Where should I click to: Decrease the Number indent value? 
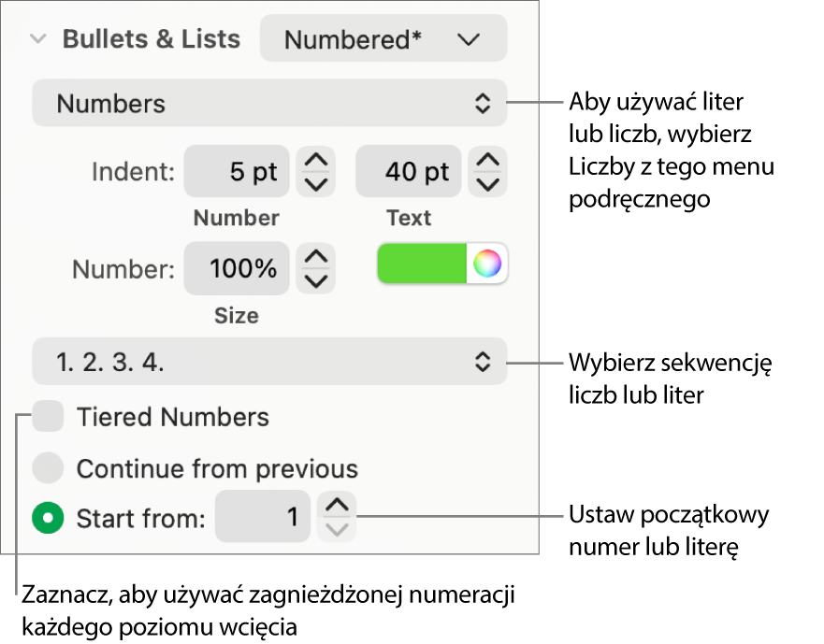click(316, 183)
